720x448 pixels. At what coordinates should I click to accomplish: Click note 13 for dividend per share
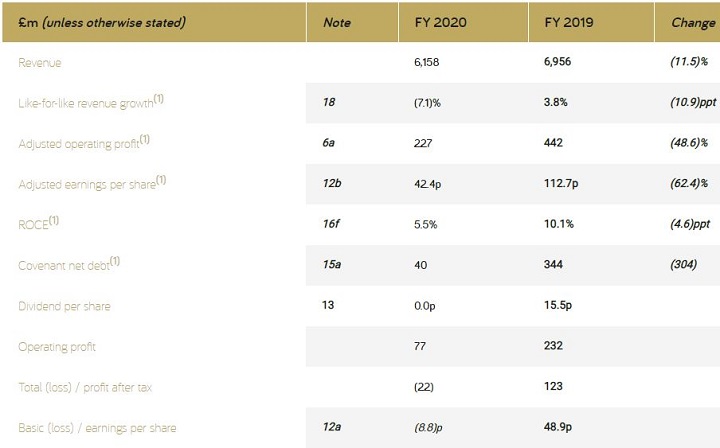click(x=328, y=305)
